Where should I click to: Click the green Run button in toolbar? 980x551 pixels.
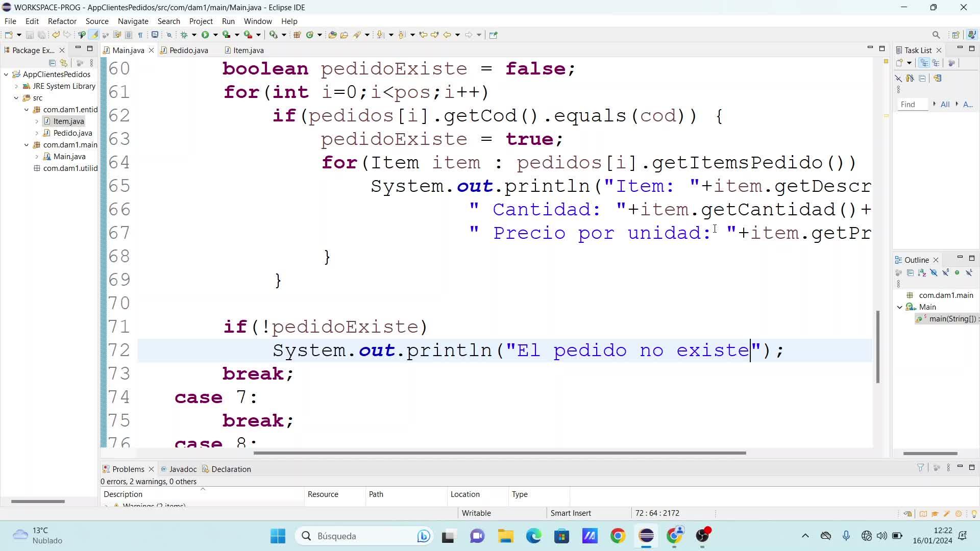point(205,35)
